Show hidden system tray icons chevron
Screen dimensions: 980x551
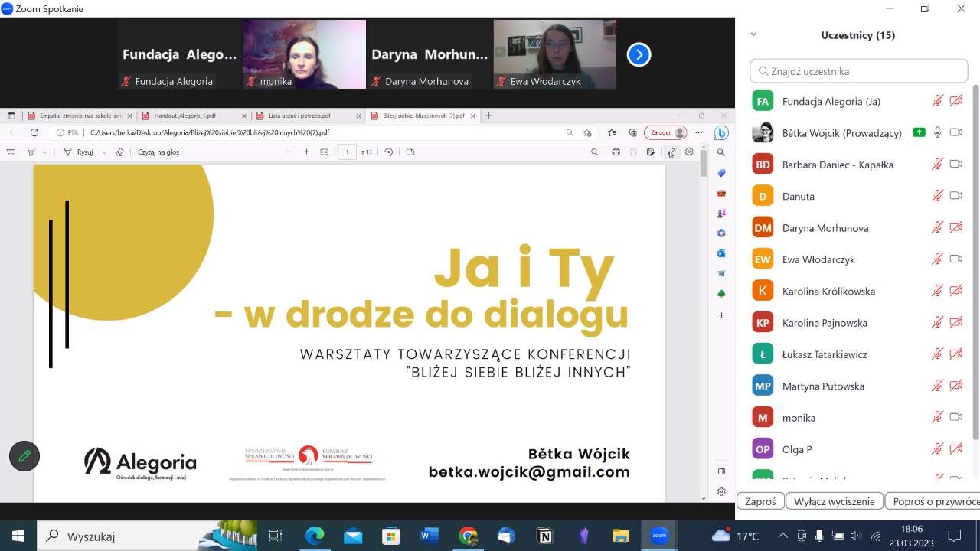pos(782,536)
